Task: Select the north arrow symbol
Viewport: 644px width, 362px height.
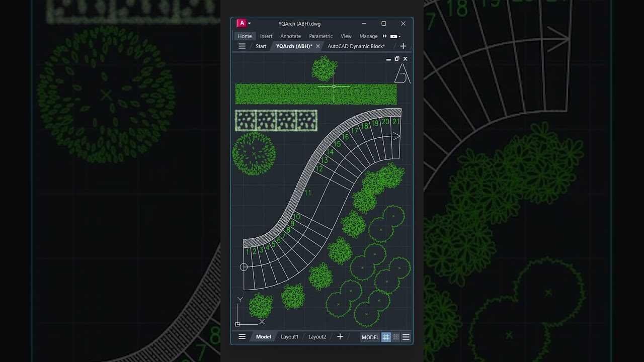Action: tap(401, 73)
